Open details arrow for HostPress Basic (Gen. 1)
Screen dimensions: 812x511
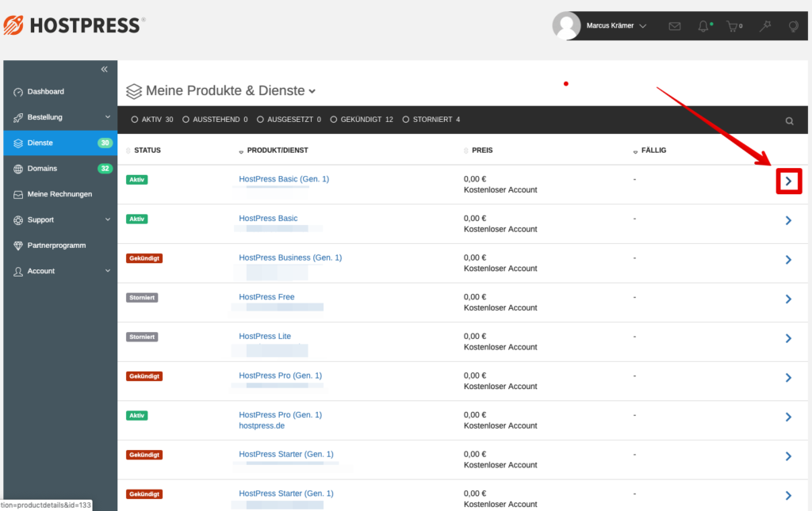pos(788,181)
